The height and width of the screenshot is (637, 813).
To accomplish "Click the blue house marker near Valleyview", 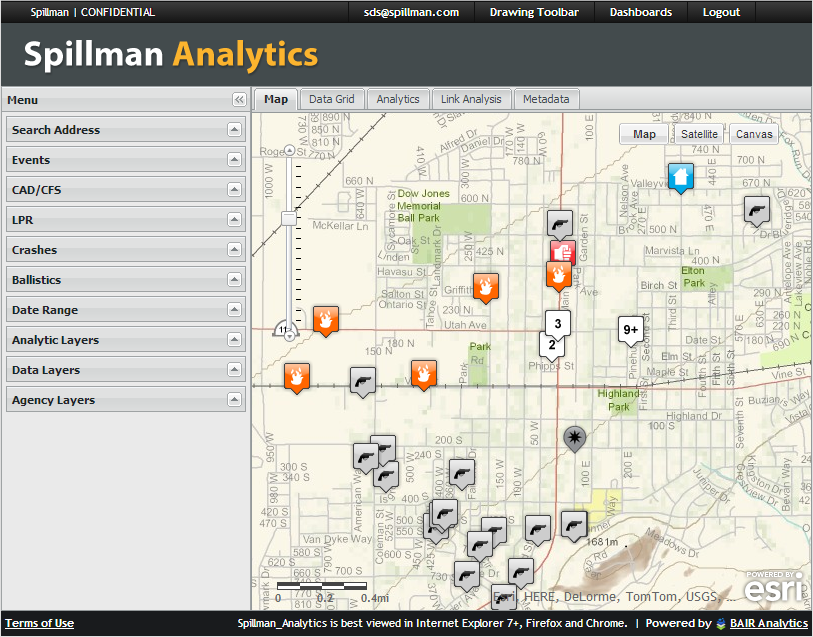I will 680,178.
